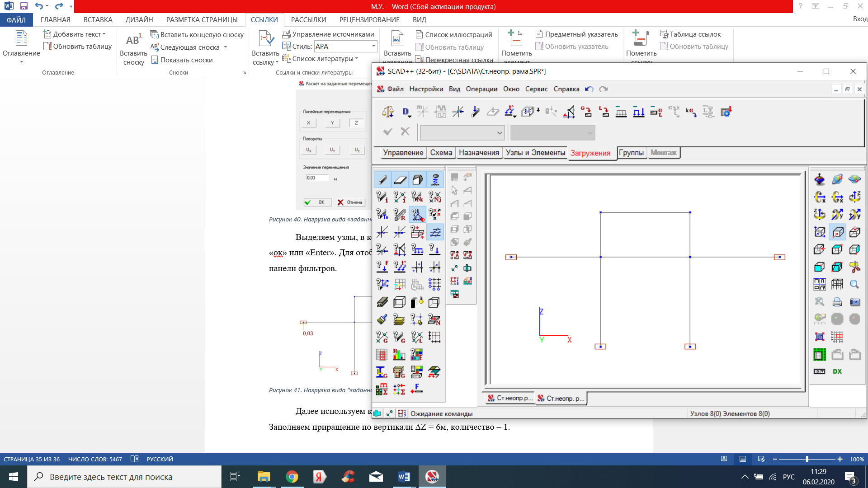Viewport: 868px width, 488px height.
Task: Open the Сервис menu in SCAD
Action: tap(536, 89)
